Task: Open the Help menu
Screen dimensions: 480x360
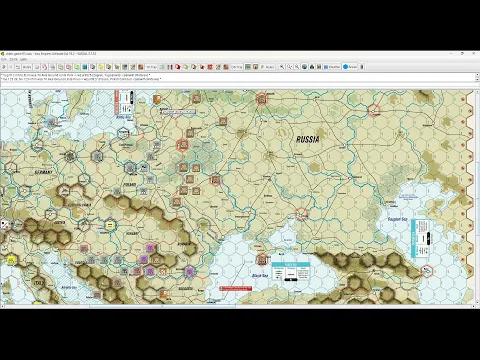Action: tap(23, 59)
